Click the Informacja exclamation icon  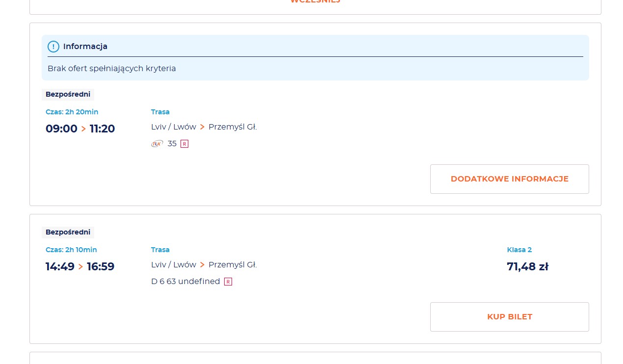53,47
